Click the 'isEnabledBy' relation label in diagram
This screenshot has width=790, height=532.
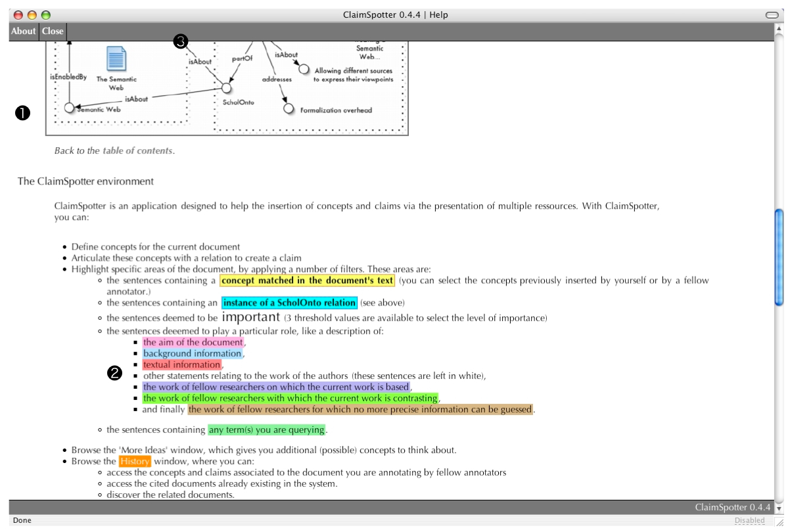point(68,77)
